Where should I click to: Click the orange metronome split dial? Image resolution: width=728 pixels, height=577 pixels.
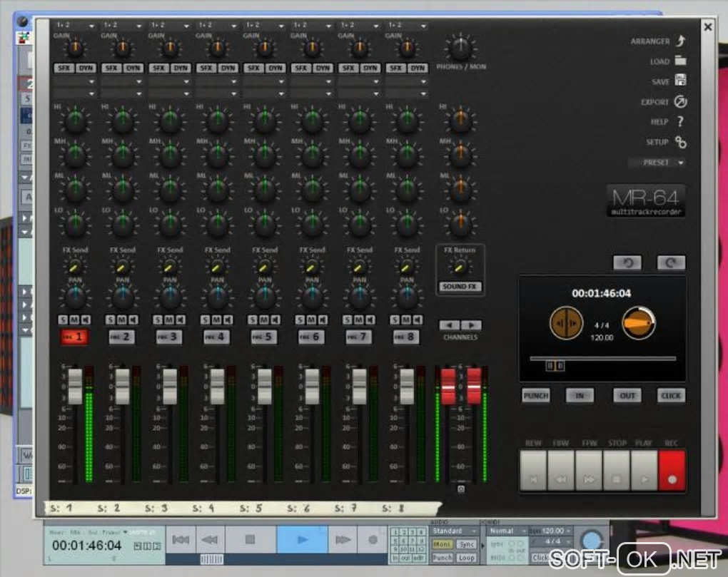566,323
